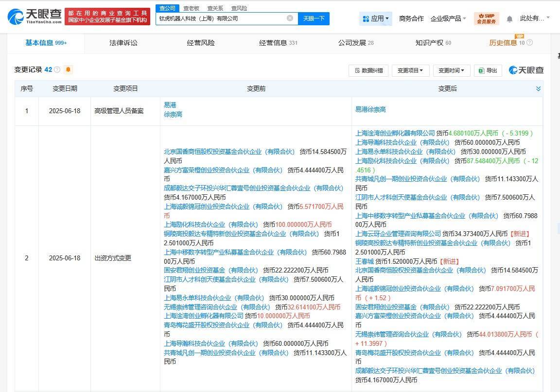560x392 pixels.
Task: Click the 2025-06-18 date in row 1
Action: (x=65, y=111)
